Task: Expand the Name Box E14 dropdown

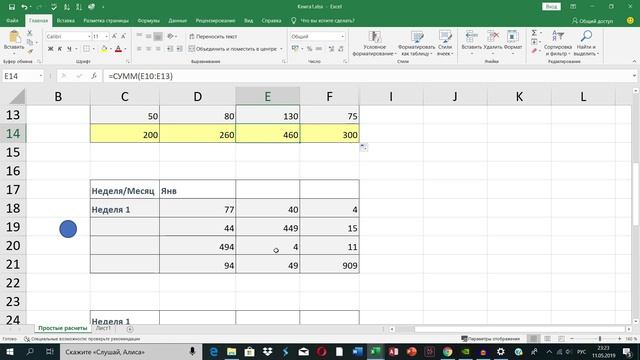Action: pyautogui.click(x=40, y=76)
